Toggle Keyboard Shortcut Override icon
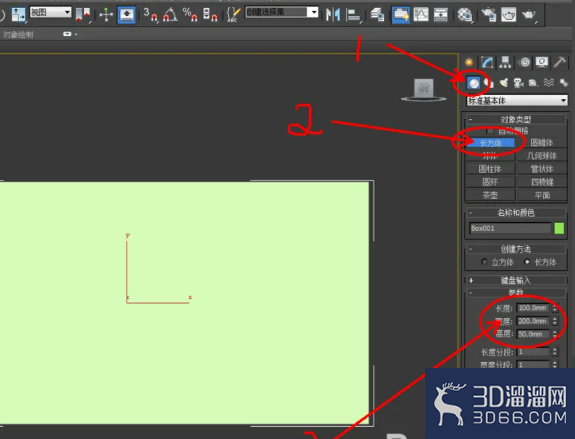This screenshot has height=439, width=575. pos(127,15)
